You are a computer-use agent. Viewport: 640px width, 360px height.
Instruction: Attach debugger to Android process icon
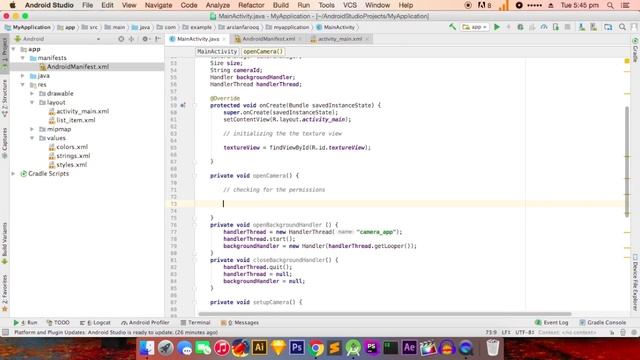pos(556,27)
